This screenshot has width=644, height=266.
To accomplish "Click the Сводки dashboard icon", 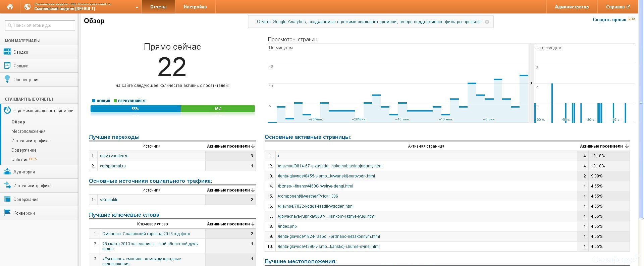I will pyautogui.click(x=7, y=52).
